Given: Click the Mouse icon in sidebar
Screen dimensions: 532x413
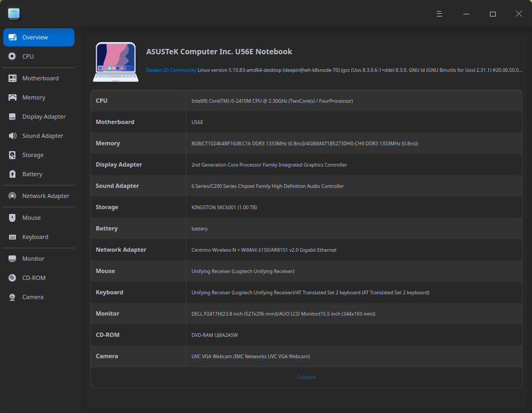Looking at the screenshot, I should pyautogui.click(x=12, y=218).
